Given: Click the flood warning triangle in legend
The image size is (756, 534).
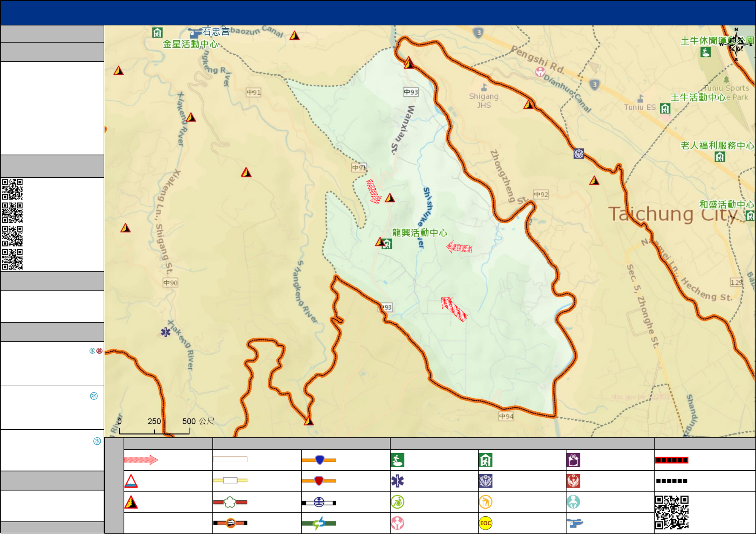Looking at the screenshot, I should (x=131, y=481).
